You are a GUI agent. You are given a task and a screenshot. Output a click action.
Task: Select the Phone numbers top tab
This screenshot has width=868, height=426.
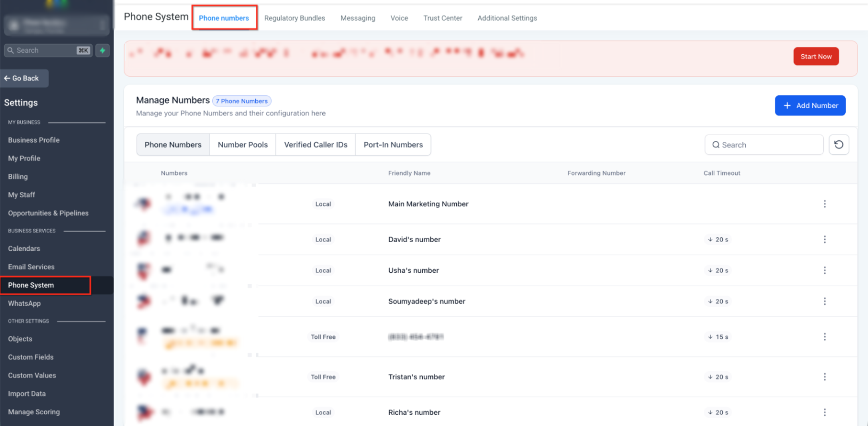[224, 18]
